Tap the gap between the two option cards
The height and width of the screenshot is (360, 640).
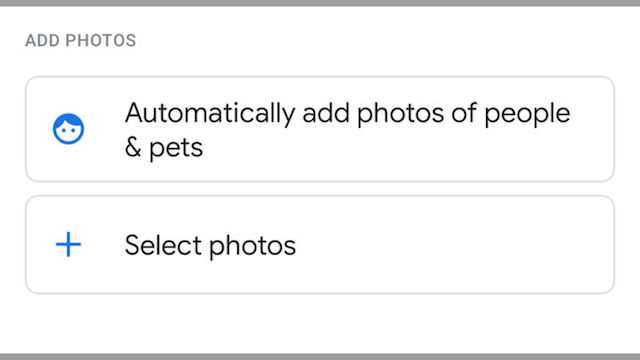tap(320, 189)
